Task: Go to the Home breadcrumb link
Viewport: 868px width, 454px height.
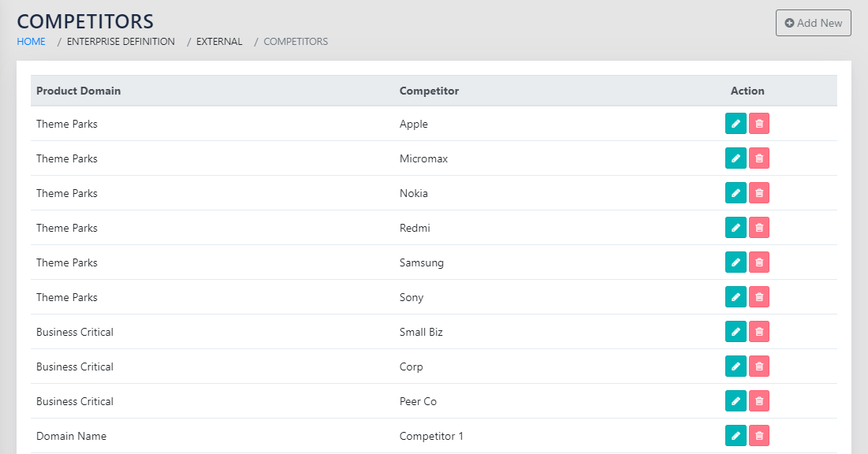Action: (x=32, y=42)
